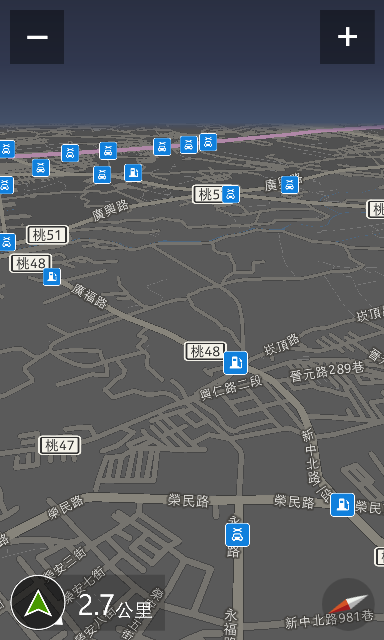This screenshot has height=640, width=384.
Task: Select the gas station icon on 榮民路
Action: tap(342, 505)
